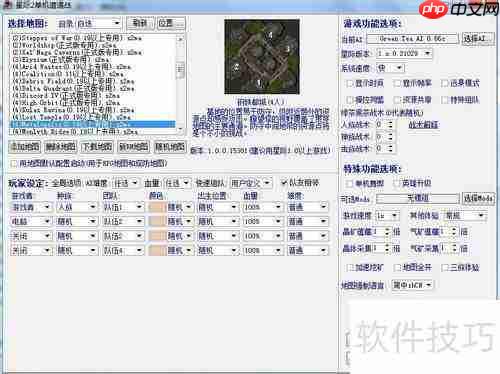Select (4)Discord IV map entry

pyautogui.click(x=66, y=96)
